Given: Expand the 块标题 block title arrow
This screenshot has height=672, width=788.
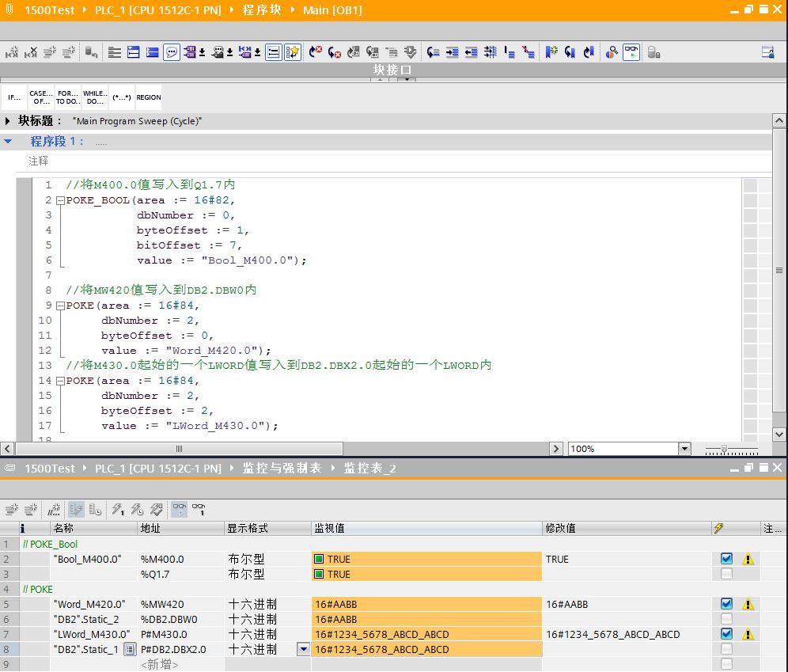Looking at the screenshot, I should (x=9, y=121).
